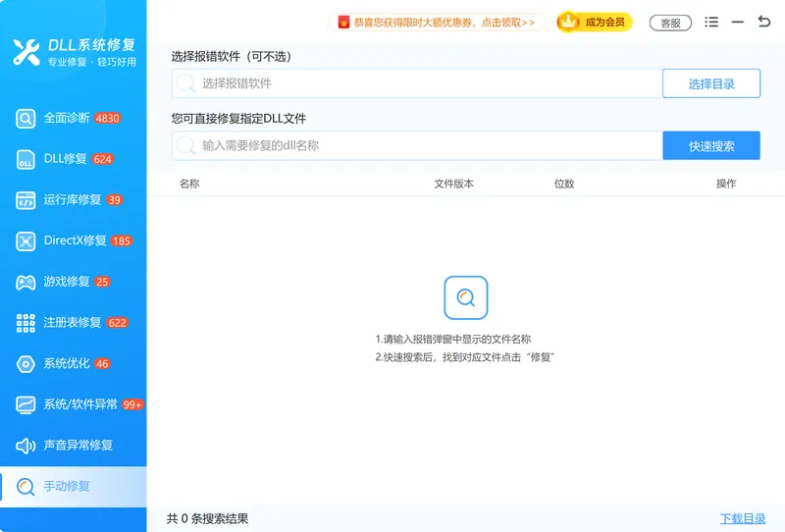This screenshot has height=532, width=785.
Task: Click the 手动修复 search icon
Action: point(26,487)
